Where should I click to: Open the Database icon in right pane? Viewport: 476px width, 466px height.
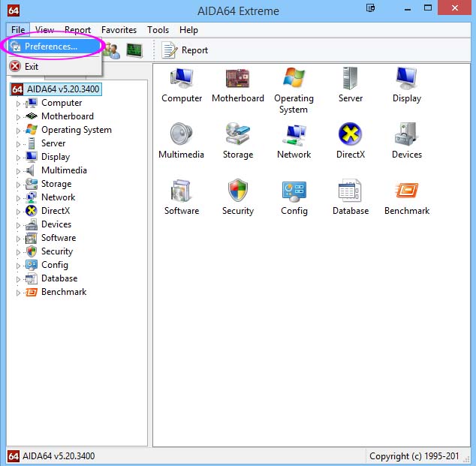click(350, 190)
